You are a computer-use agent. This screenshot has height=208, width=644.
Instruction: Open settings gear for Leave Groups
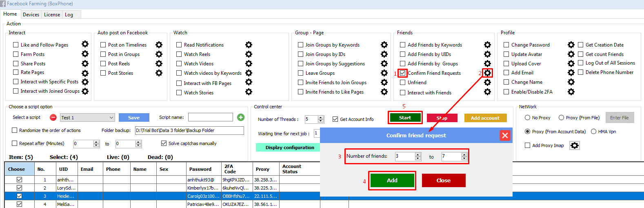(384, 73)
